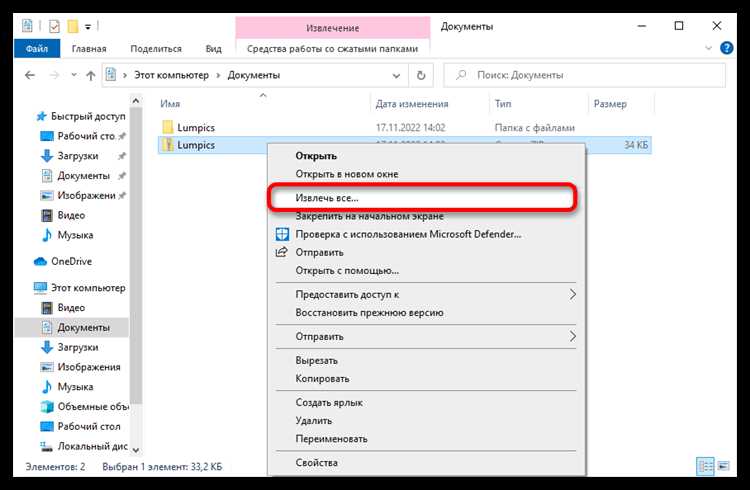This screenshot has height=490, width=750.
Task: Click the Microsoft Defender shield icon
Action: [x=282, y=234]
